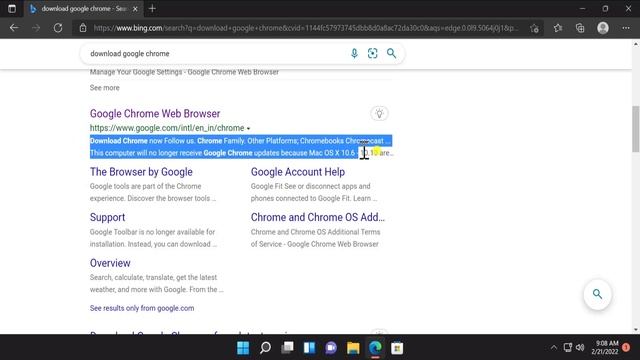
Task: Open Google Account Help link
Action: coord(298,172)
